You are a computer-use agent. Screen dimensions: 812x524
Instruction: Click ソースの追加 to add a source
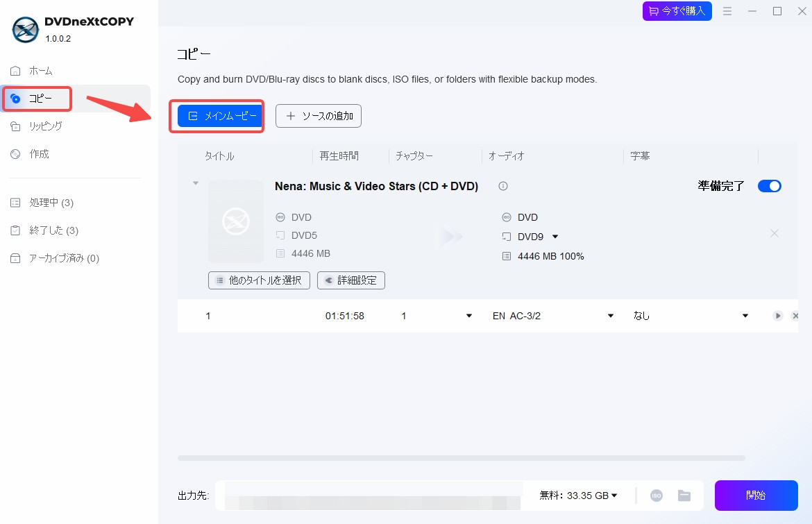318,116
